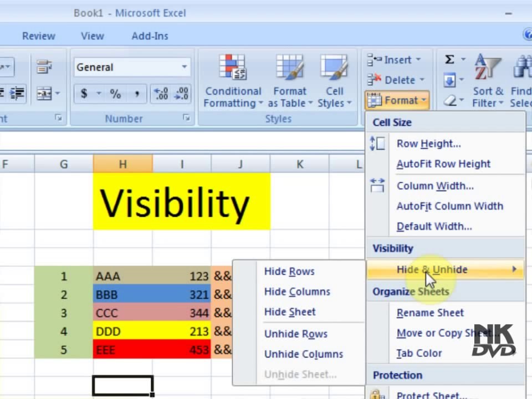Screen dimensions: 532x399
Task: Expand AutoSum dropdown arrow
Action: tap(463, 60)
